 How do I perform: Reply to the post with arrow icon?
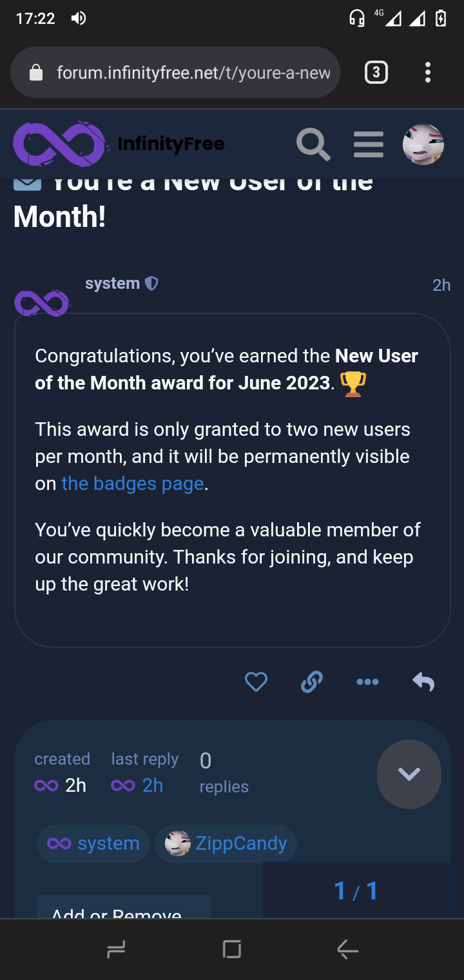[x=423, y=681]
